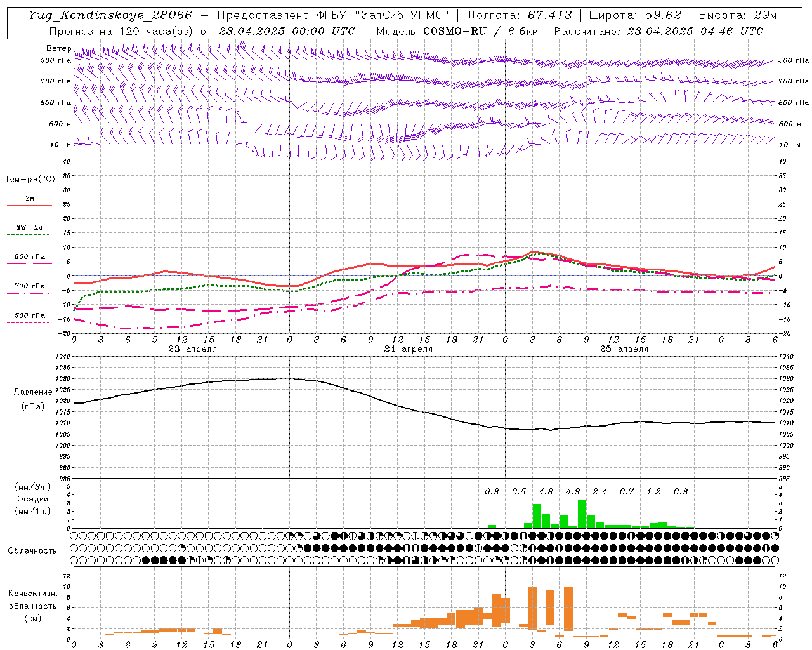Image resolution: width=812 pixels, height=650 pixels.
Task: Click the 'Прогноз на 120 часа(ов)' forecast text
Action: (x=122, y=31)
